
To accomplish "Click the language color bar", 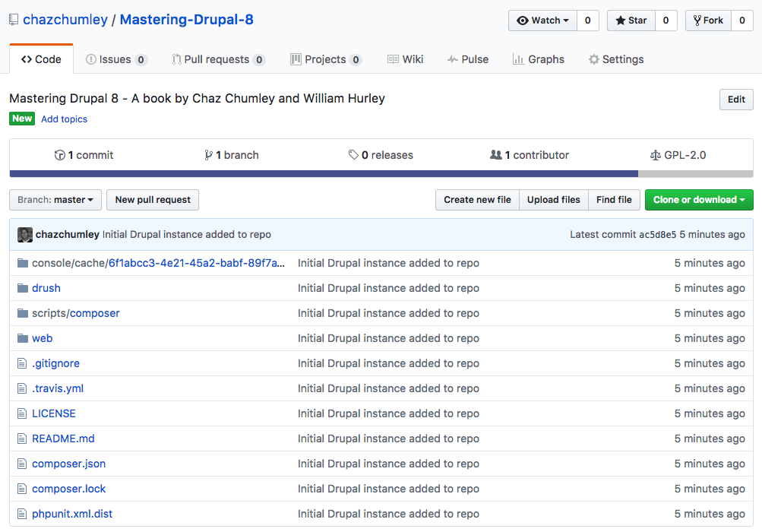I will click(324, 173).
